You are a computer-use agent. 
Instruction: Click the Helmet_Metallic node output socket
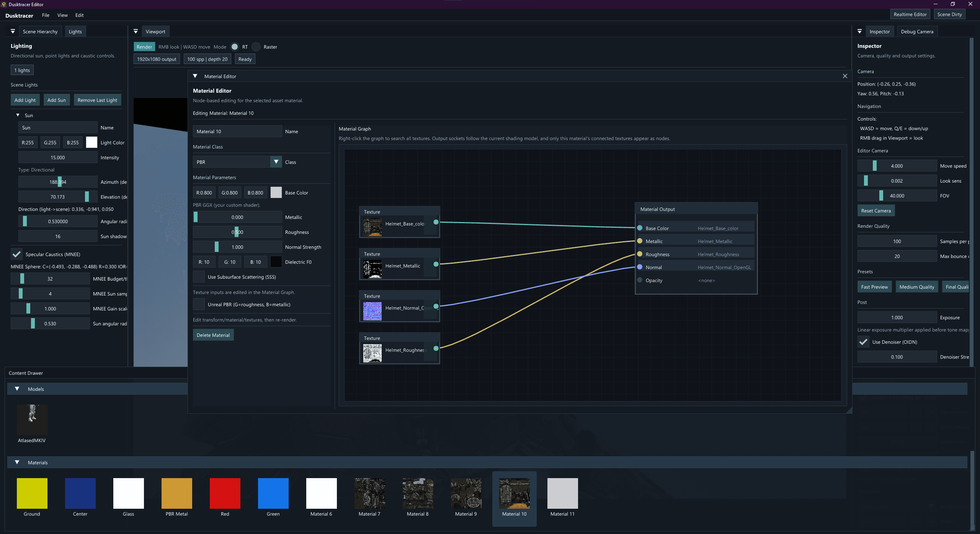click(436, 264)
